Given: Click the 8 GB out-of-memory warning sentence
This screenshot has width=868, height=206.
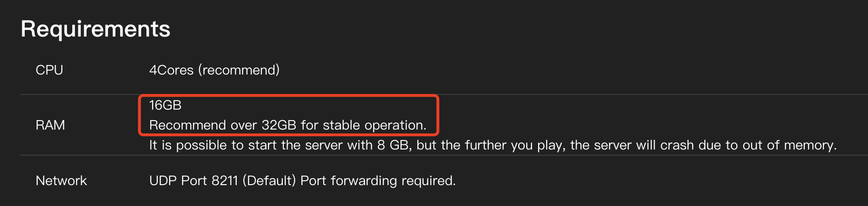Looking at the screenshot, I should click(493, 145).
